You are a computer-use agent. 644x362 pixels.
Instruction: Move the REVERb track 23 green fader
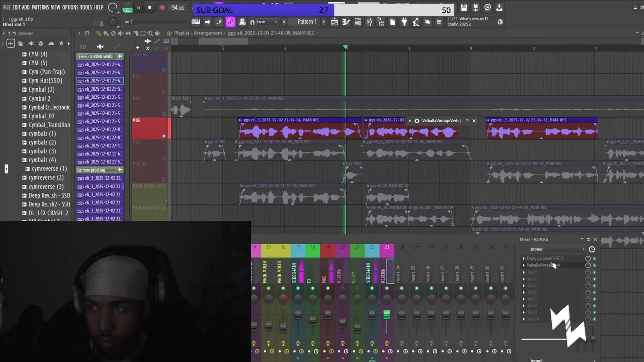(387, 314)
